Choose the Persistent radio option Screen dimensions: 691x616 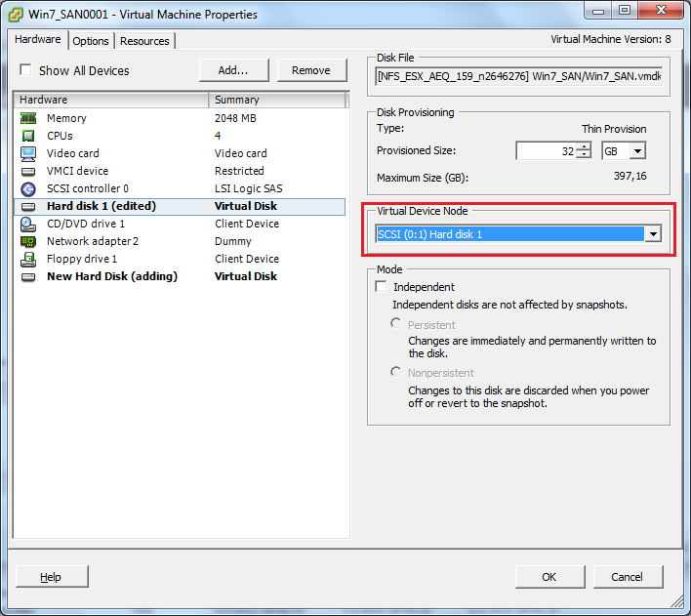point(395,323)
